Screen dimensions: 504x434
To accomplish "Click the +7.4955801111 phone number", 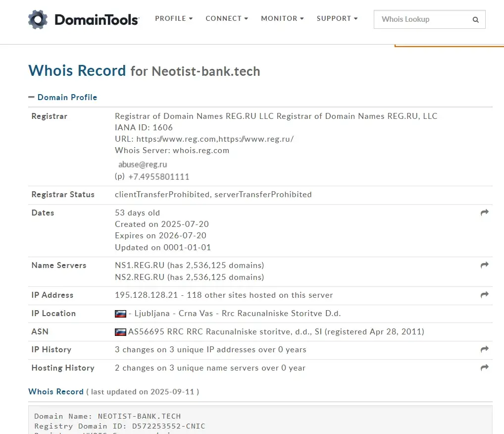I will click(159, 177).
